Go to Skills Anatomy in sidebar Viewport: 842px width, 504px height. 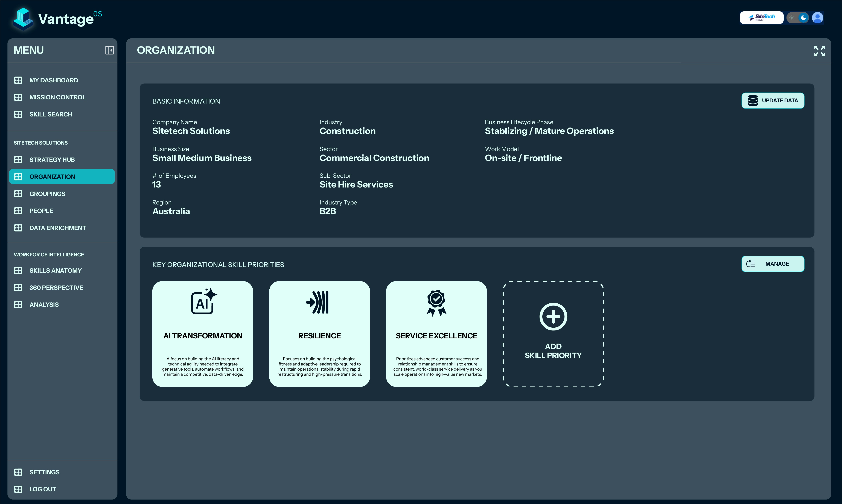pyautogui.click(x=55, y=271)
